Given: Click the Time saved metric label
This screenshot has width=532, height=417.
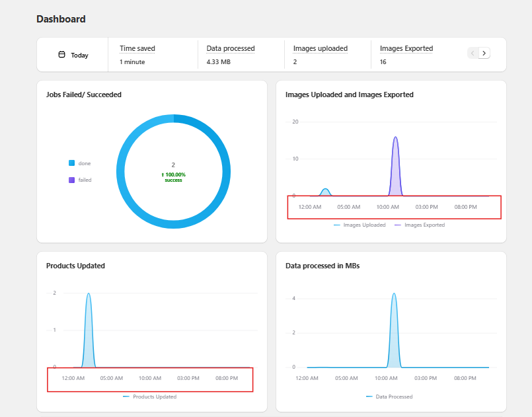Looking at the screenshot, I should tap(137, 48).
